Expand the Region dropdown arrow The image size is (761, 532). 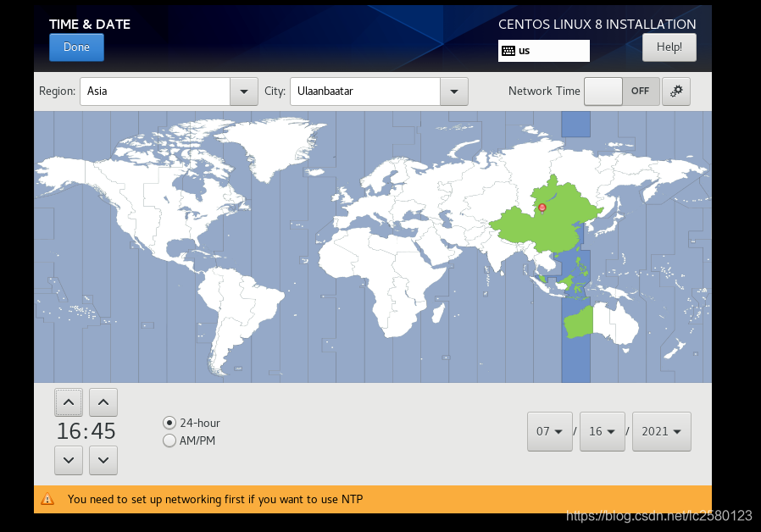(243, 91)
